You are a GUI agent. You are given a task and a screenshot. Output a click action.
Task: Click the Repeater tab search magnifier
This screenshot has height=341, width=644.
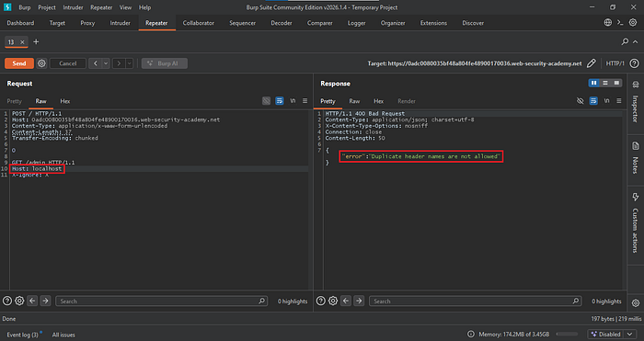pos(625,42)
